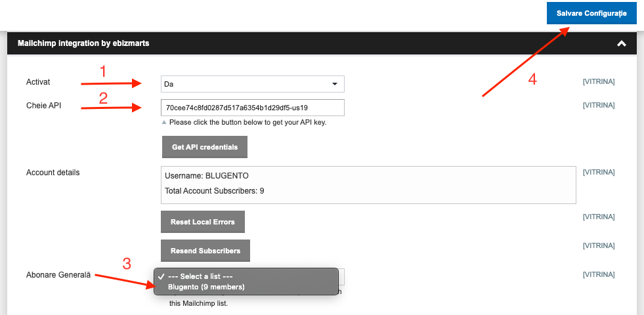Collapse the Mailchimp integration section chevron
The image size is (644, 315).
[x=622, y=43]
